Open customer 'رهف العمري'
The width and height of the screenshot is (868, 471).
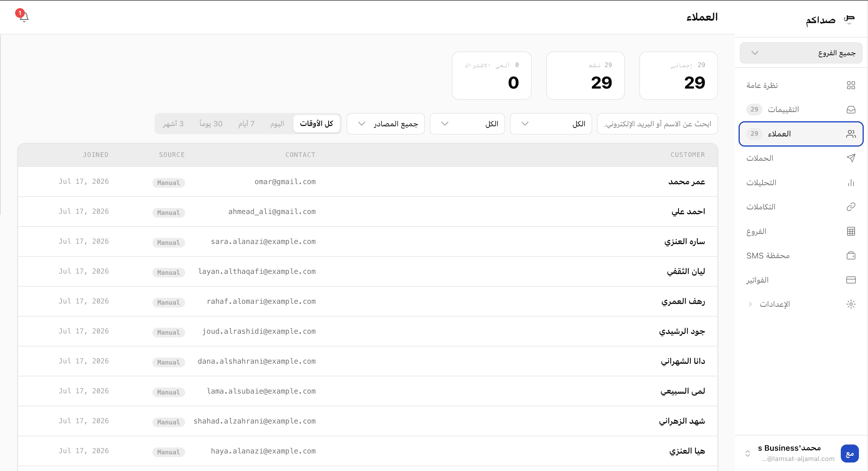coord(683,301)
